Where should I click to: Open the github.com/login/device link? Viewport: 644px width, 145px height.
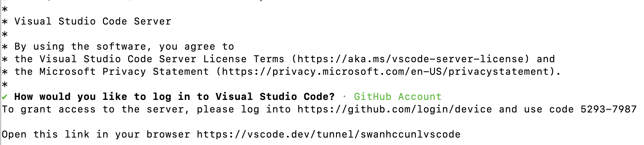394,109
